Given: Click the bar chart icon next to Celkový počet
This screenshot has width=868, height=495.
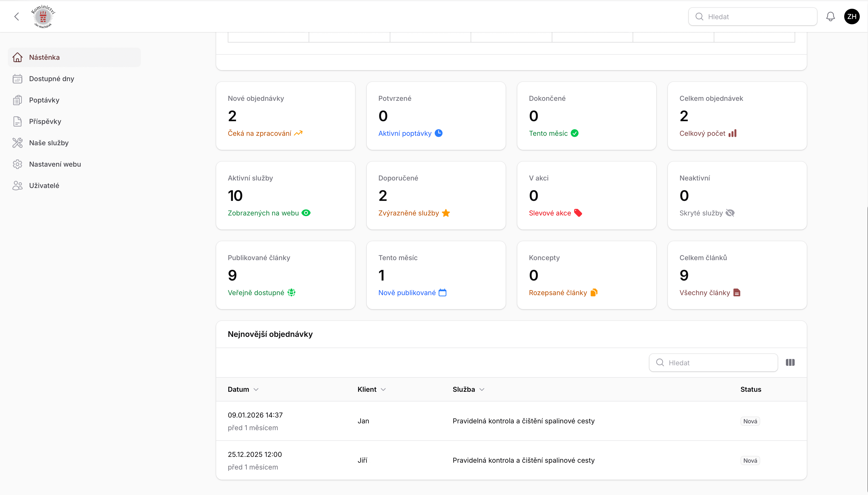Looking at the screenshot, I should pyautogui.click(x=732, y=133).
